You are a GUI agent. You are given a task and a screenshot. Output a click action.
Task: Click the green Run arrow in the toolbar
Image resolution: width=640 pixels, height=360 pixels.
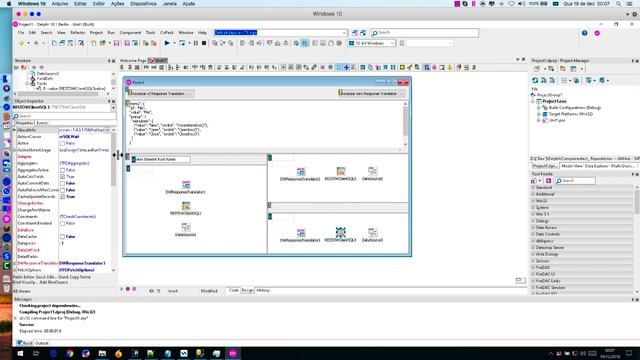click(167, 43)
